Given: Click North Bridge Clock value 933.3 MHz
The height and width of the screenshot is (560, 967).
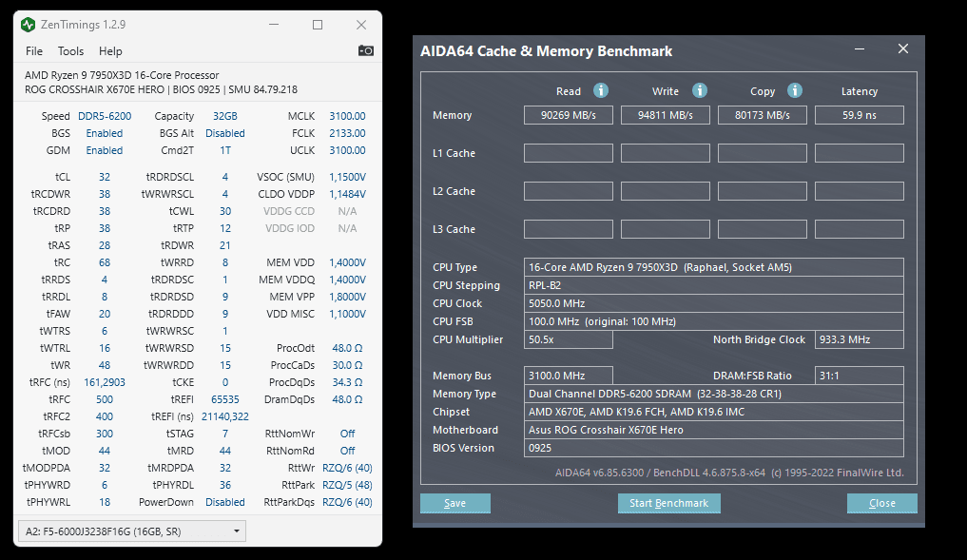Looking at the screenshot, I should tap(860, 339).
